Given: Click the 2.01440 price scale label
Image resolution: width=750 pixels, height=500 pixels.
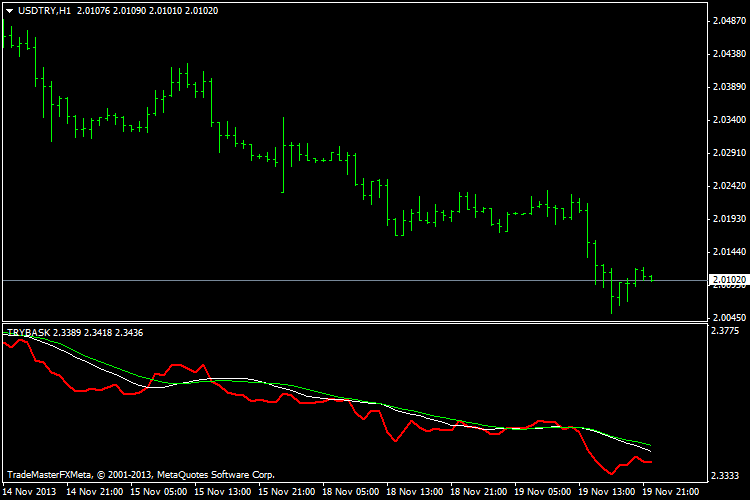Looking at the screenshot, I should coord(727,252).
